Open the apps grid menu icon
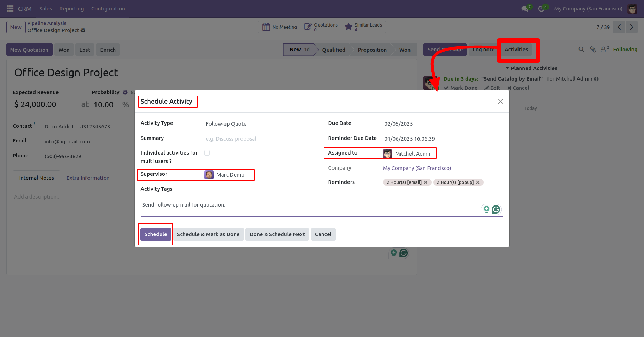 tap(10, 8)
